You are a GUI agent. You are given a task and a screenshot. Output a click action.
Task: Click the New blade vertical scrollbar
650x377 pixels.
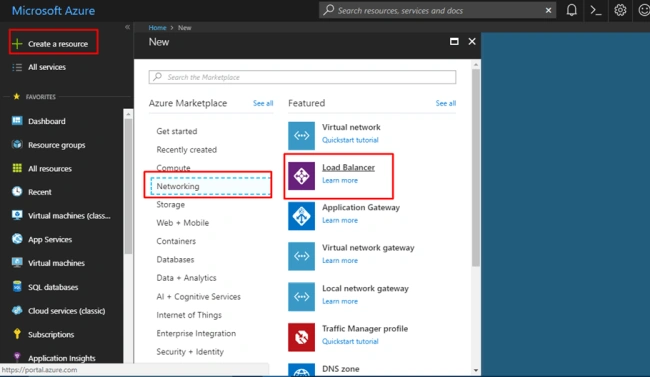[x=475, y=168]
